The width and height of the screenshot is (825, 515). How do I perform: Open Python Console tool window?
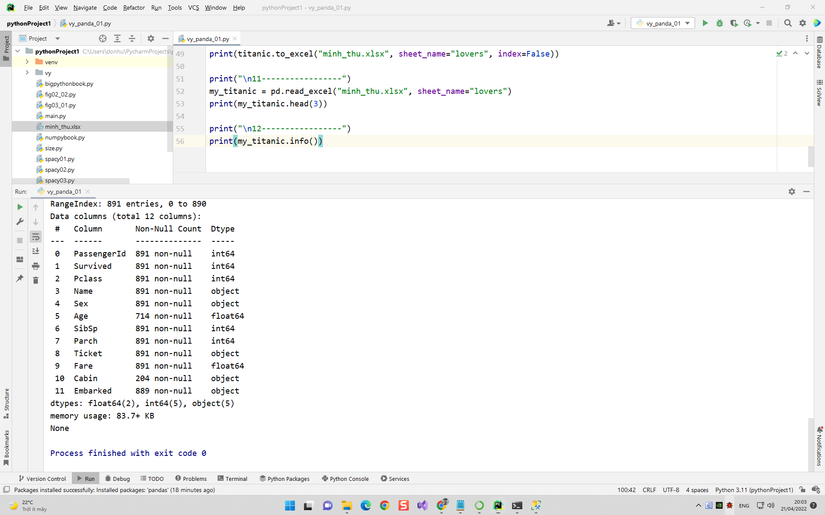(345, 479)
